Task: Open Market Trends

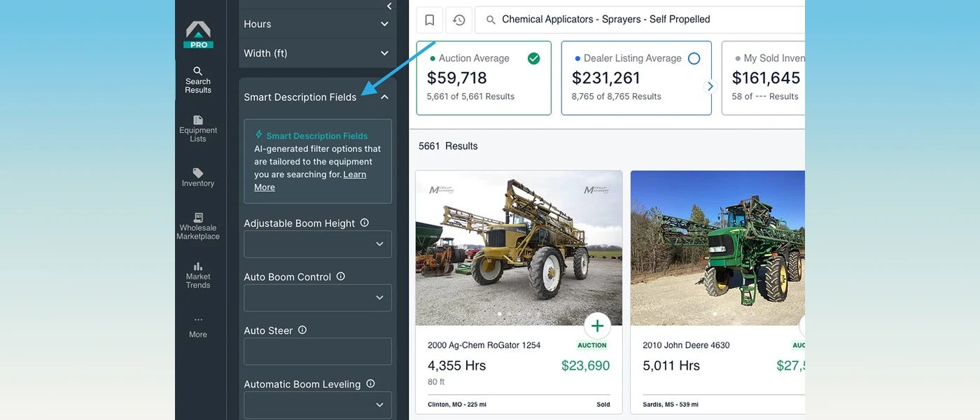Action: 198,275
